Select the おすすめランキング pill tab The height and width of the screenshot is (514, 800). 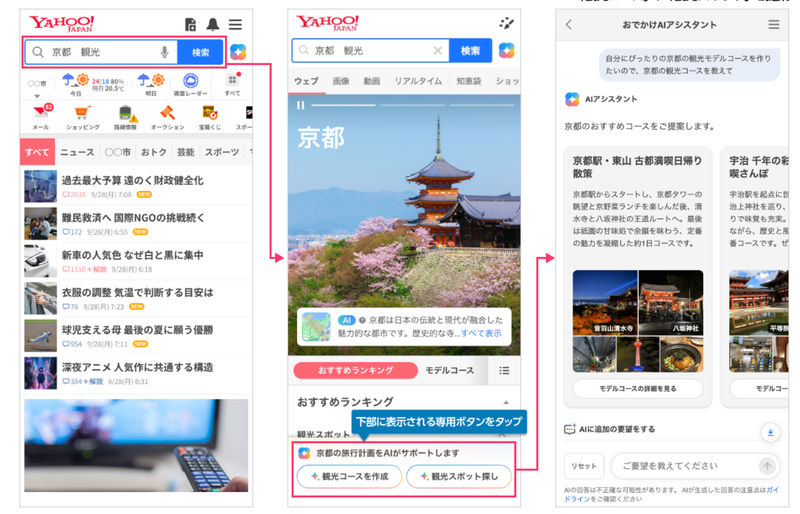click(356, 371)
